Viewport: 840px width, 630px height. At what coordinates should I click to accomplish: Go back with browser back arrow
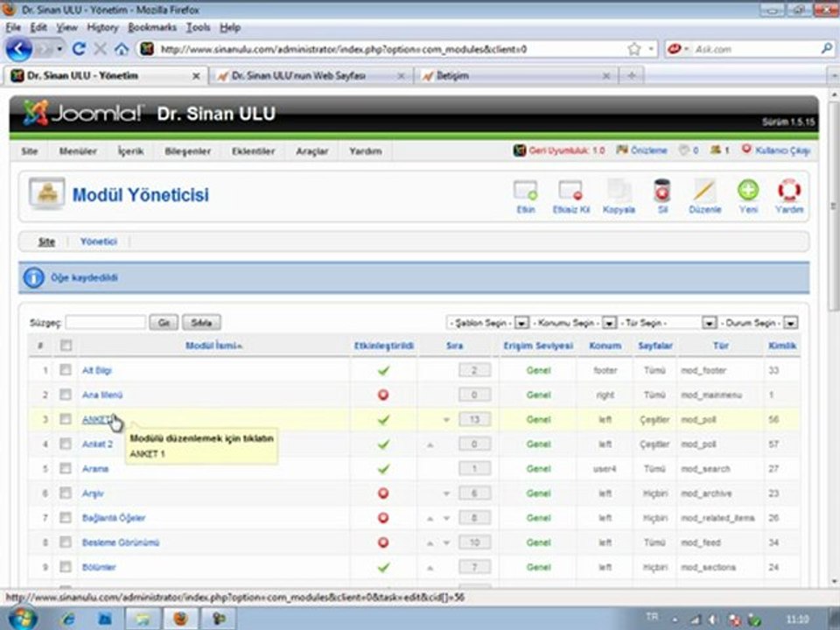pos(18,49)
